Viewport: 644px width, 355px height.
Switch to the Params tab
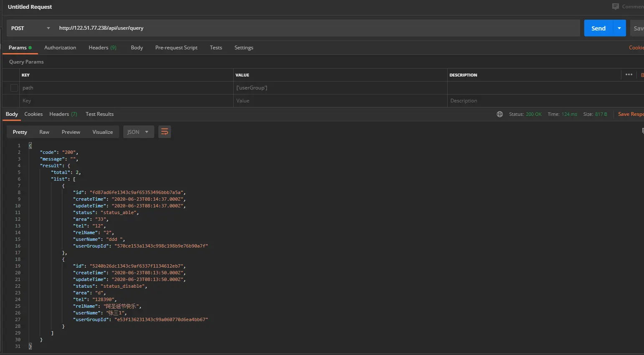pyautogui.click(x=20, y=48)
